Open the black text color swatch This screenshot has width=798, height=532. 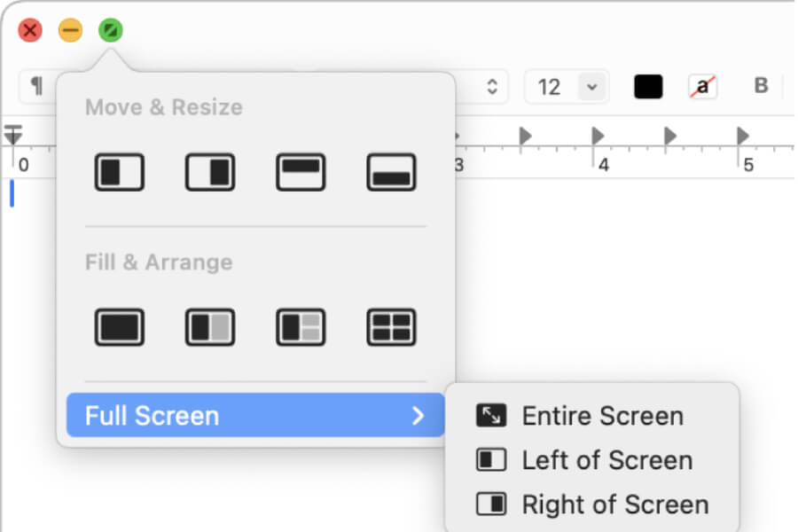tap(648, 85)
